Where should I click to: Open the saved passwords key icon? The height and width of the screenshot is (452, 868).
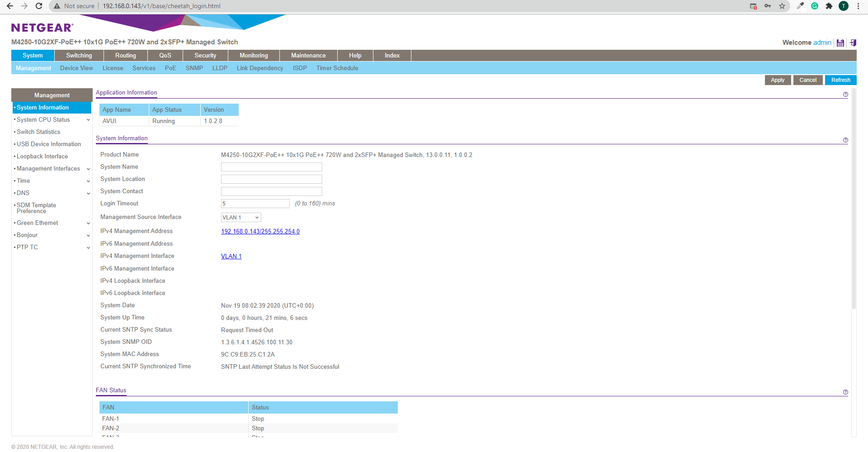768,6
